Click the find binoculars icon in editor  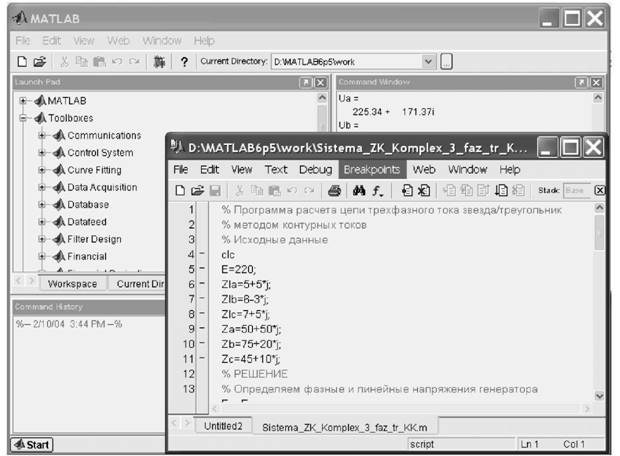pos(359,191)
